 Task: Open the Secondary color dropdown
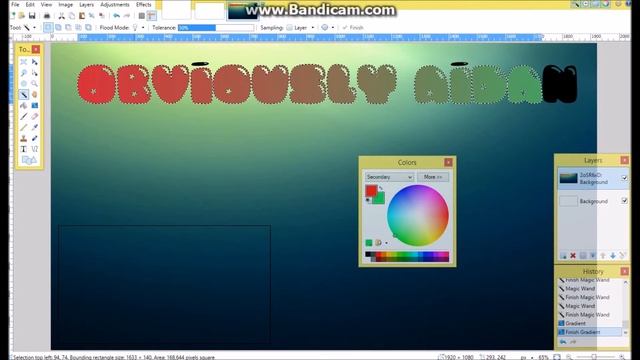[389, 177]
